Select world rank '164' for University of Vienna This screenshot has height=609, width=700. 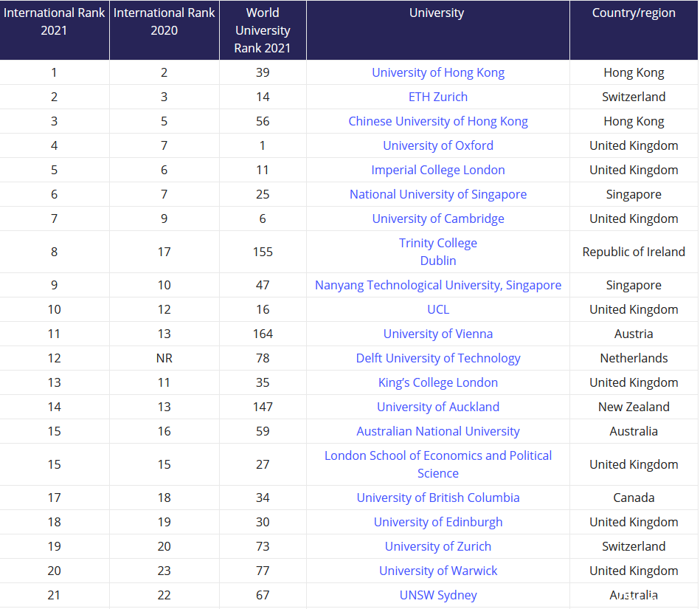pos(263,334)
